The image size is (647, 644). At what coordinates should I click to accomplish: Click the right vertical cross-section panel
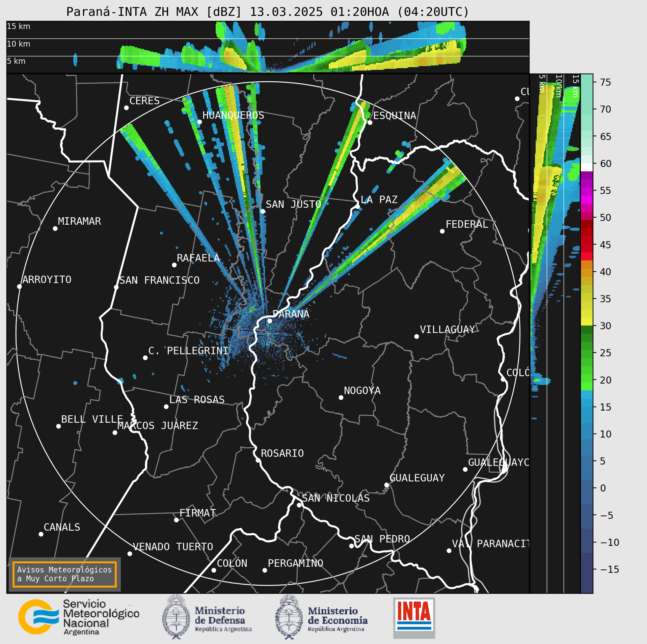pyautogui.click(x=555, y=333)
